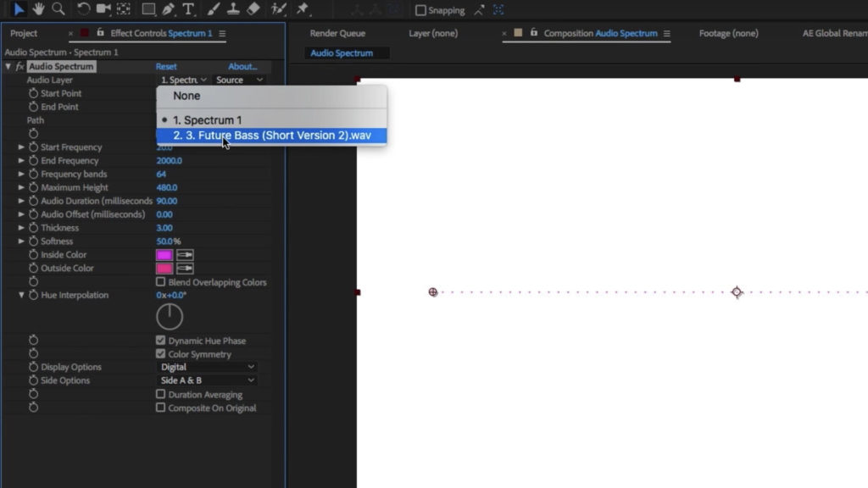The image size is (868, 488).
Task: Switch to the Footage (none) tab
Action: point(728,33)
